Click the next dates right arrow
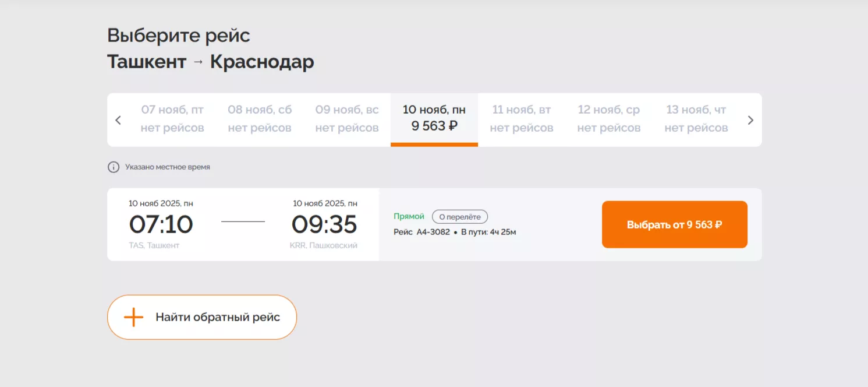Screen dimensions: 868x387 tap(750, 120)
